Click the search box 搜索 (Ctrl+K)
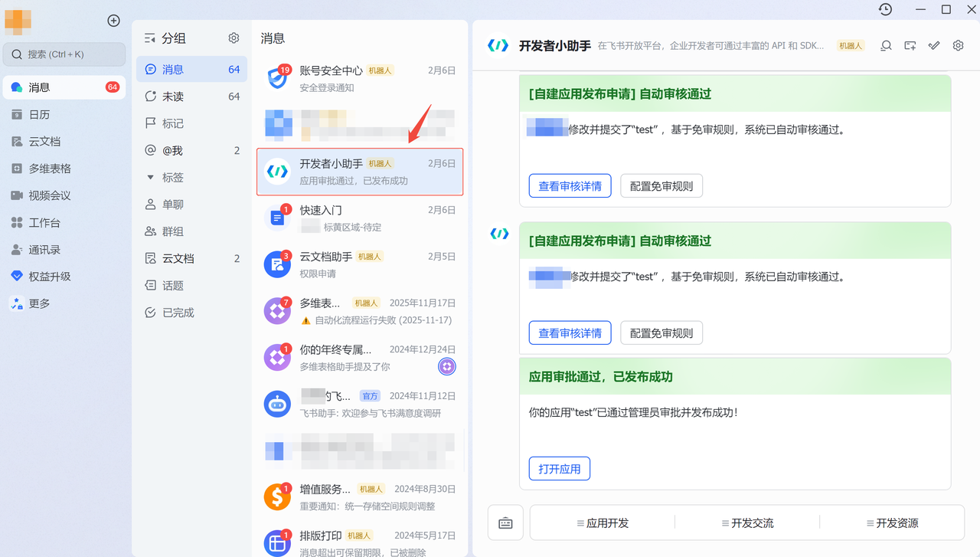The height and width of the screenshot is (557, 980). (64, 54)
